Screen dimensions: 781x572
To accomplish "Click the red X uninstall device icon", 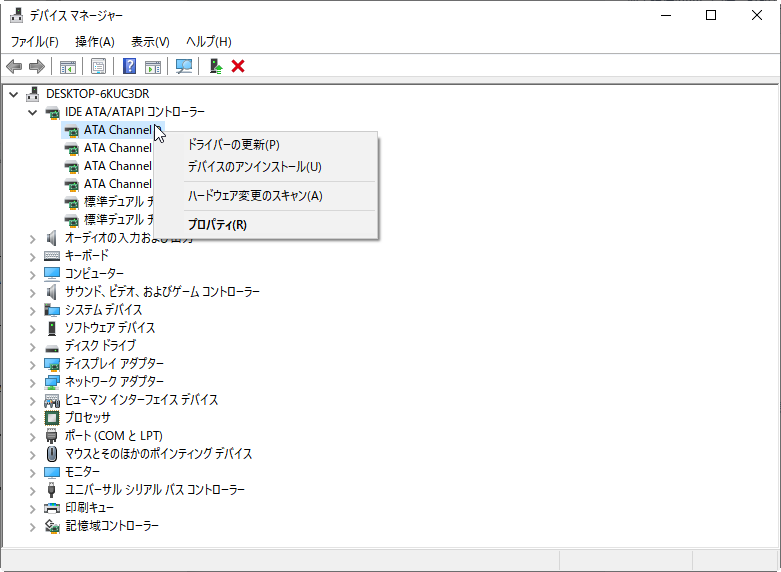I will (x=238, y=66).
